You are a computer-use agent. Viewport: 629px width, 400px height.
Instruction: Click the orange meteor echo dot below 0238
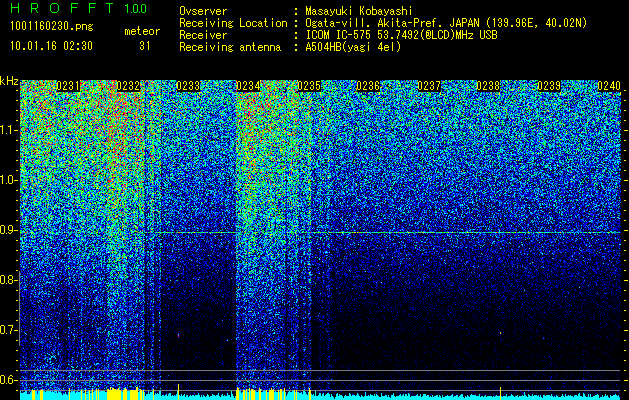tap(500, 333)
